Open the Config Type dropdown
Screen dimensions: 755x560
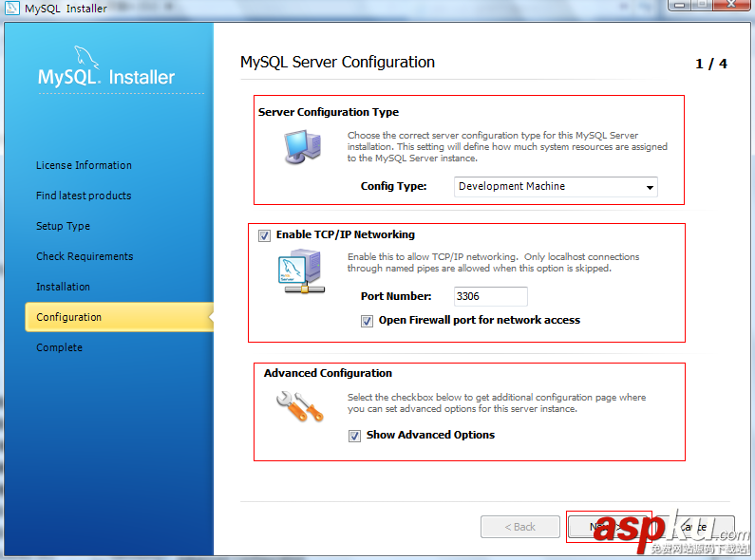click(x=556, y=187)
